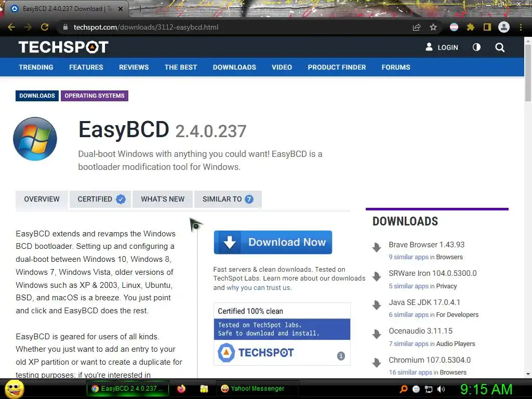Image resolution: width=532 pixels, height=399 pixels.
Task: Go back with the browser back arrow
Action: pyautogui.click(x=11, y=27)
